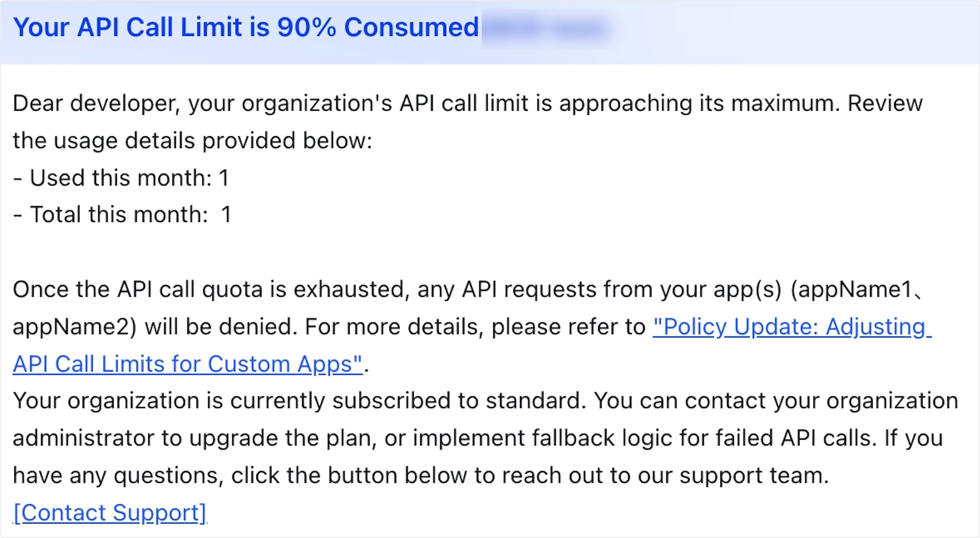
Task: Open the Policy Update custom apps link
Action: (x=792, y=327)
